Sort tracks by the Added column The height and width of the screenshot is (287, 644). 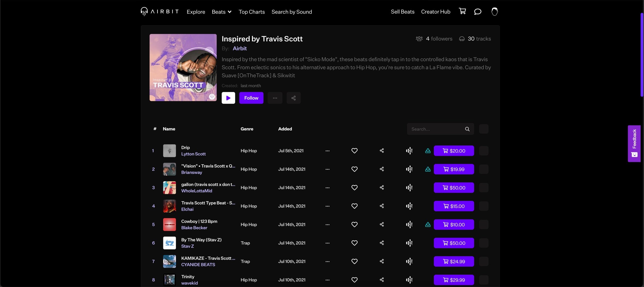coord(285,129)
